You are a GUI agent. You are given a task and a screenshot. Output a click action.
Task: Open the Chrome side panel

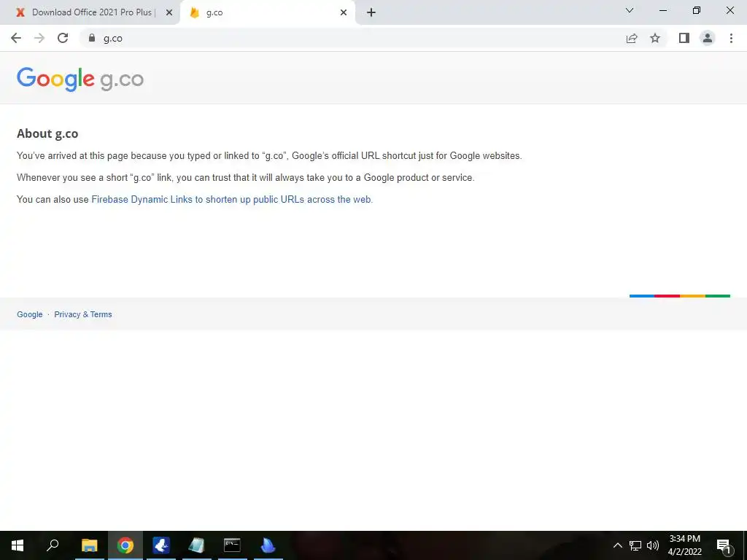(x=684, y=38)
